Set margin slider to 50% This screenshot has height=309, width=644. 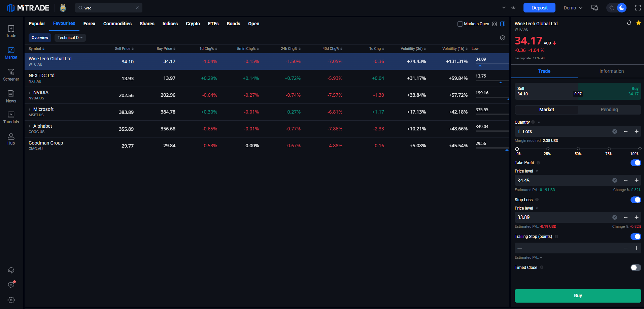click(x=578, y=149)
